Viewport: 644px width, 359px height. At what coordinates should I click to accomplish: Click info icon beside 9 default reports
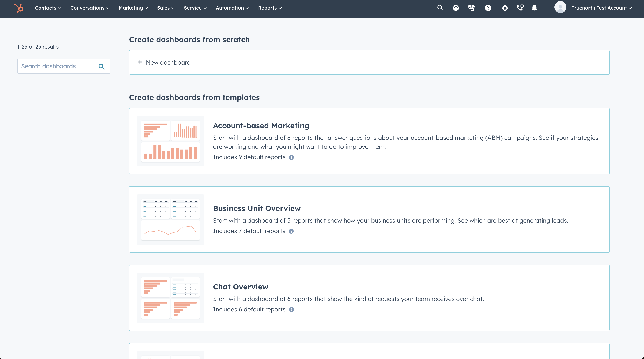pos(292,157)
